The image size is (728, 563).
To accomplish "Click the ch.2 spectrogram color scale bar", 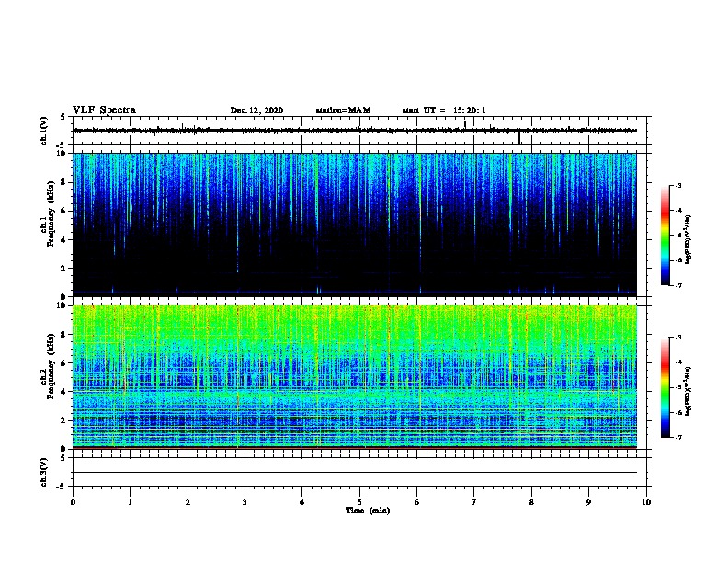I will pyautogui.click(x=665, y=387).
